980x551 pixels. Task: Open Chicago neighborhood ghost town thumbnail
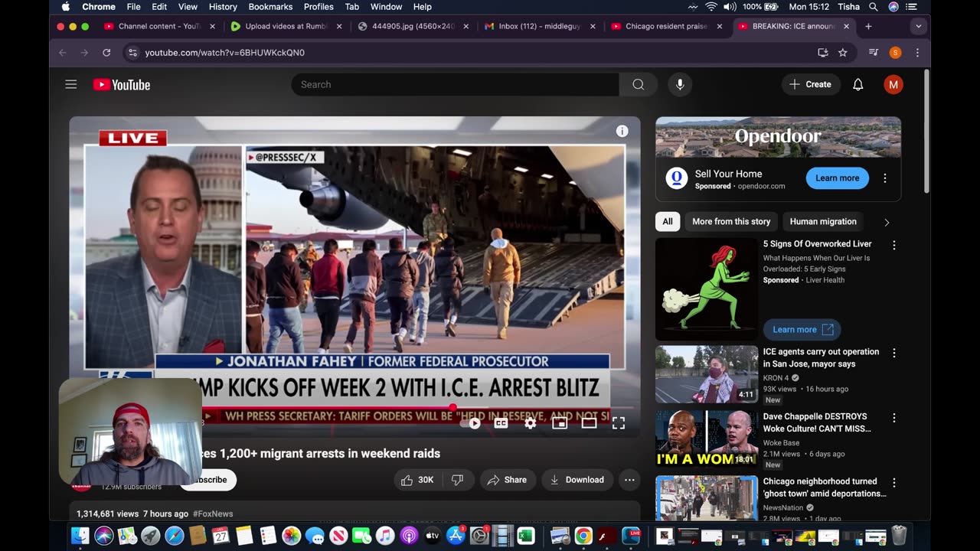[707, 498]
